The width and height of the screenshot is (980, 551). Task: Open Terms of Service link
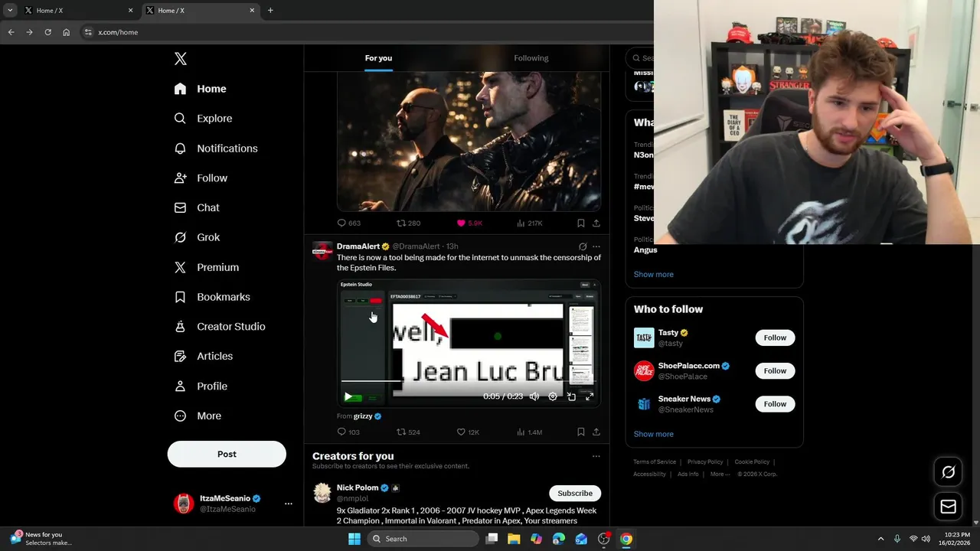(655, 462)
